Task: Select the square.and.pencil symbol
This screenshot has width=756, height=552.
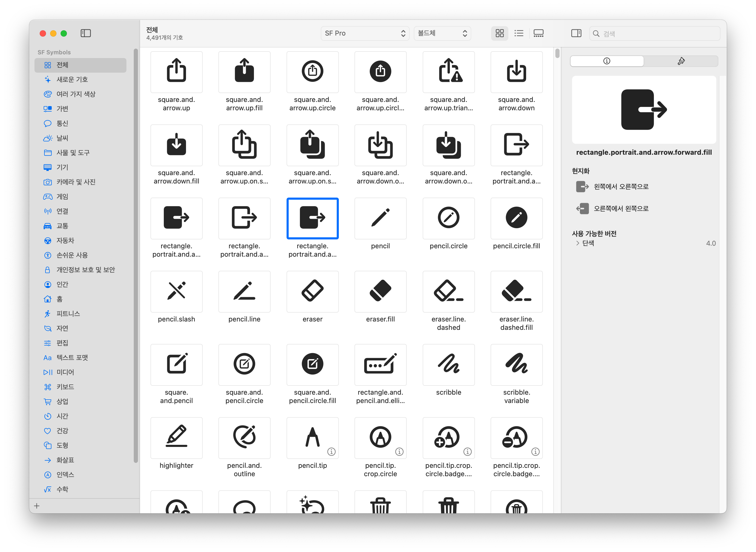Action: coord(176,365)
